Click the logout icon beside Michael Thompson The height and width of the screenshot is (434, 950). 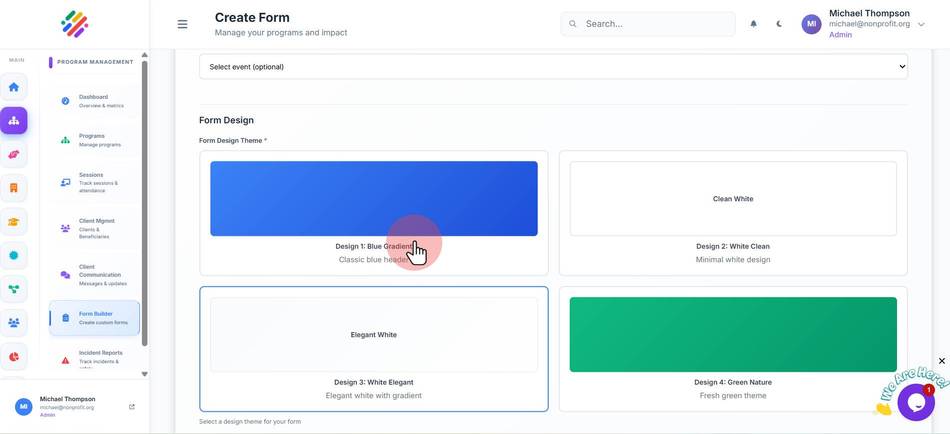click(132, 407)
